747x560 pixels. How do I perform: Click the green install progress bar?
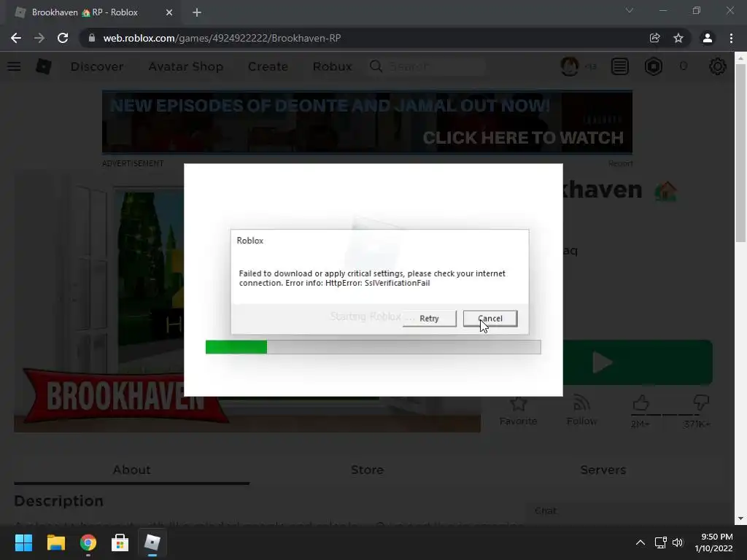pos(373,347)
